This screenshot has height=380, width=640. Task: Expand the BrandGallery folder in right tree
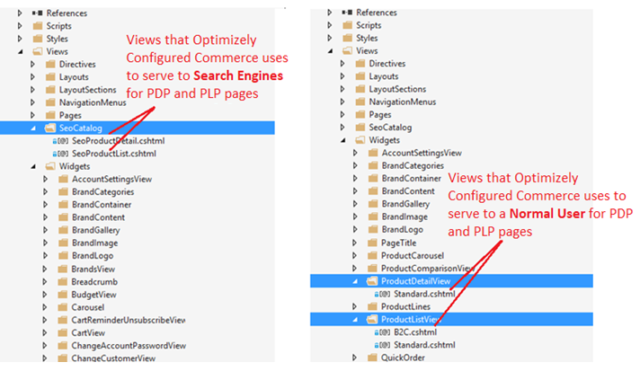[355, 204]
